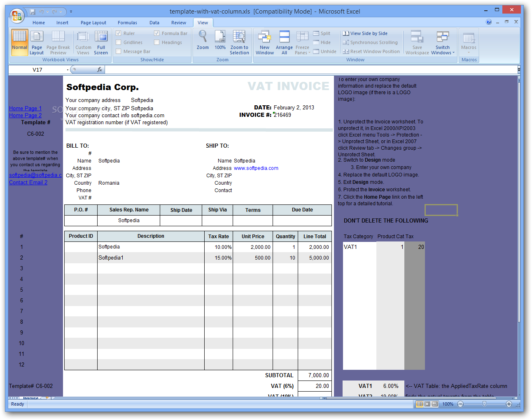Expand the formula bar
This screenshot has width=532, height=420.
(519, 70)
